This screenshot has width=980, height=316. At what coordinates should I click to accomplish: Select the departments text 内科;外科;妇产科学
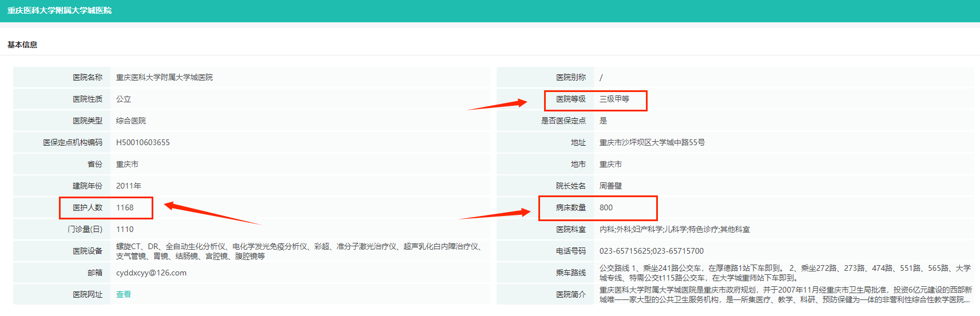tap(675, 229)
